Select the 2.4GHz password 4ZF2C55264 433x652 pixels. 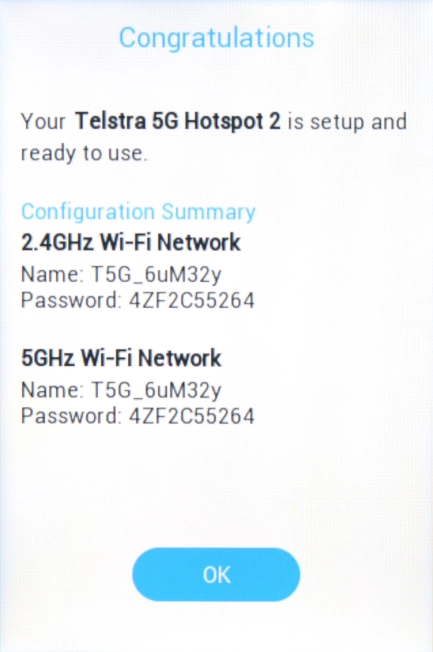point(191,300)
